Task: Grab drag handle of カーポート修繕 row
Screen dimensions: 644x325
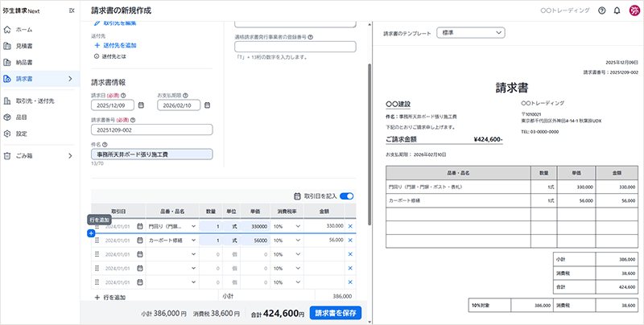Action: point(97,240)
